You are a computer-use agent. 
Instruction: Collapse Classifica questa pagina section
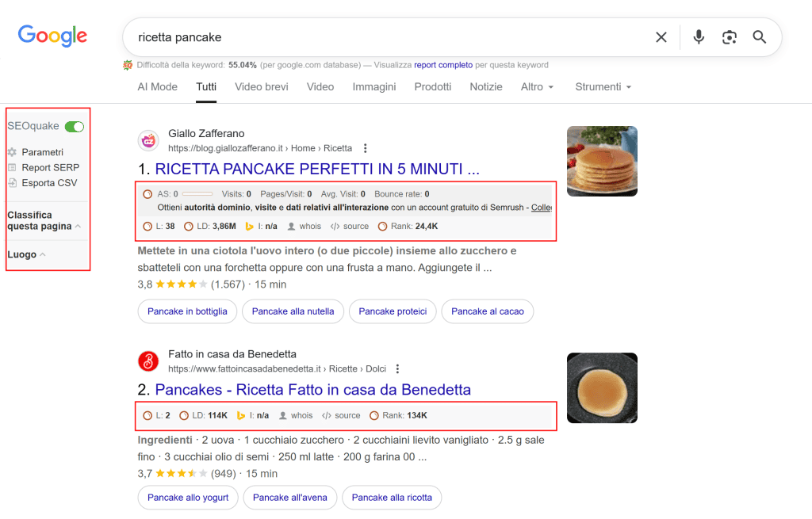tap(44, 220)
